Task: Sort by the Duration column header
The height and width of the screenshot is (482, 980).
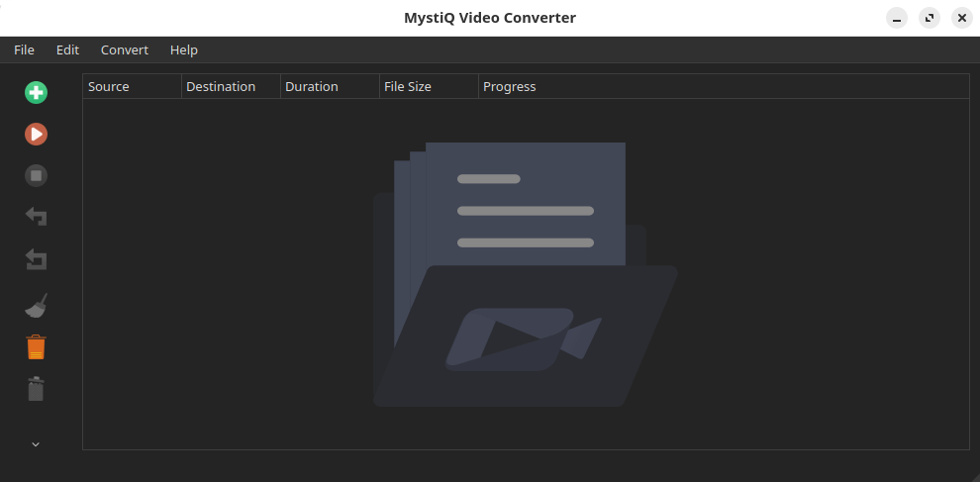Action: [x=330, y=86]
